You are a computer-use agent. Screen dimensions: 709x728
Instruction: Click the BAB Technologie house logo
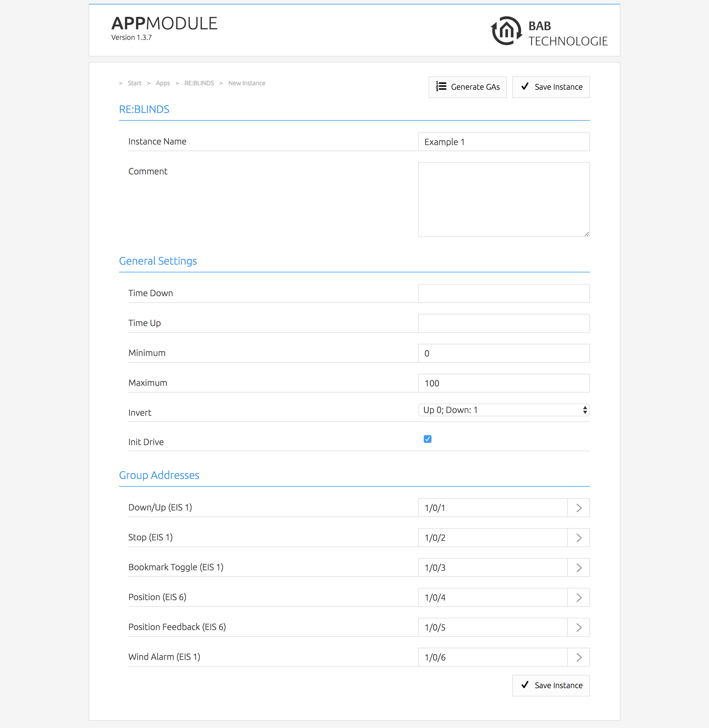point(506,31)
